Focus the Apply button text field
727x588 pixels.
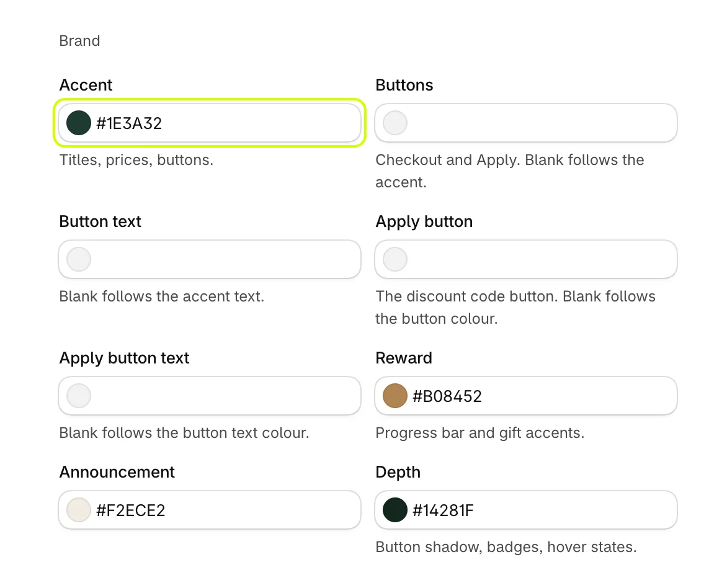[x=210, y=396]
